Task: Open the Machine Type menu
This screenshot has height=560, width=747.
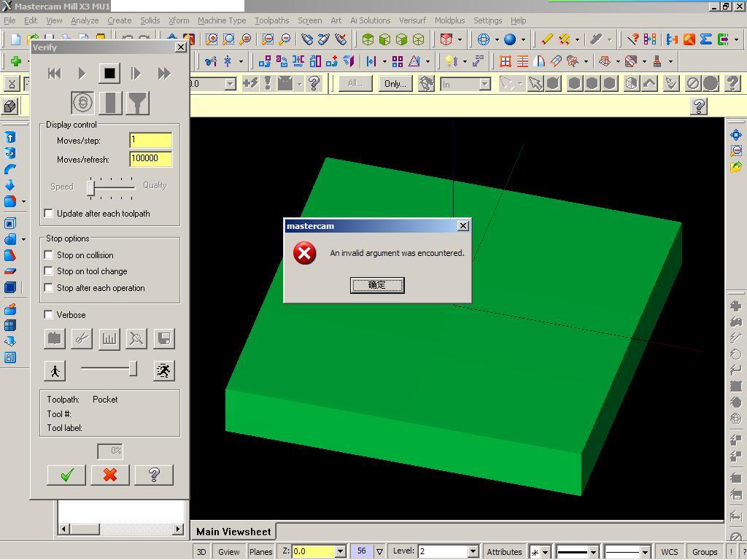Action: point(222,20)
